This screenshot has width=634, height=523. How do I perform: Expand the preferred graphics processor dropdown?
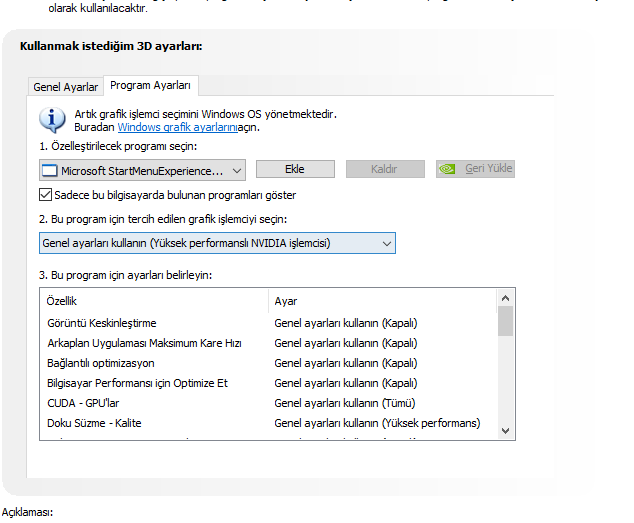tap(386, 243)
